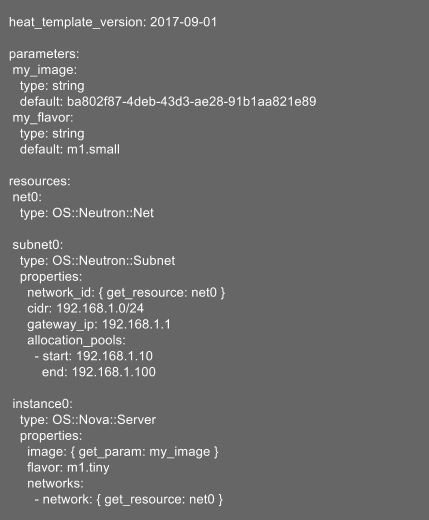Click the subnet0: resource key
Image resolution: width=429 pixels, height=520 pixels.
coord(38,245)
